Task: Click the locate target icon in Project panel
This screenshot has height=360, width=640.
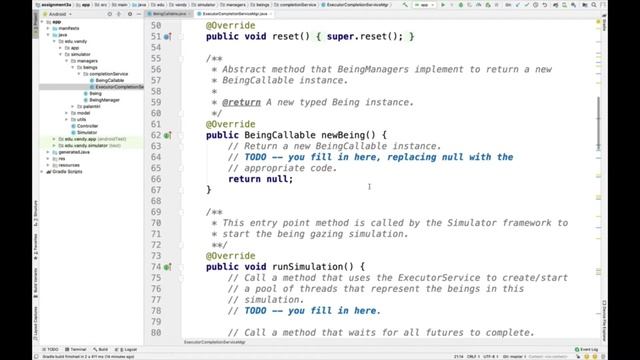Action: [109, 14]
